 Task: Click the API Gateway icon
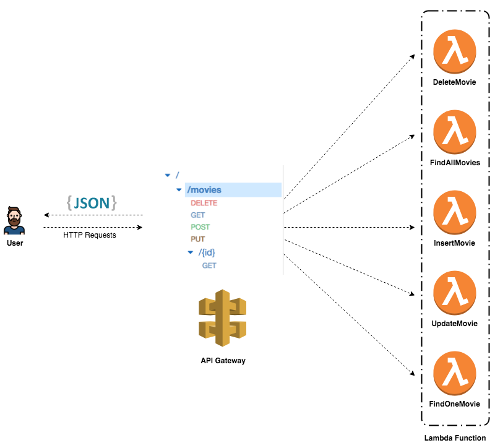pyautogui.click(x=223, y=318)
